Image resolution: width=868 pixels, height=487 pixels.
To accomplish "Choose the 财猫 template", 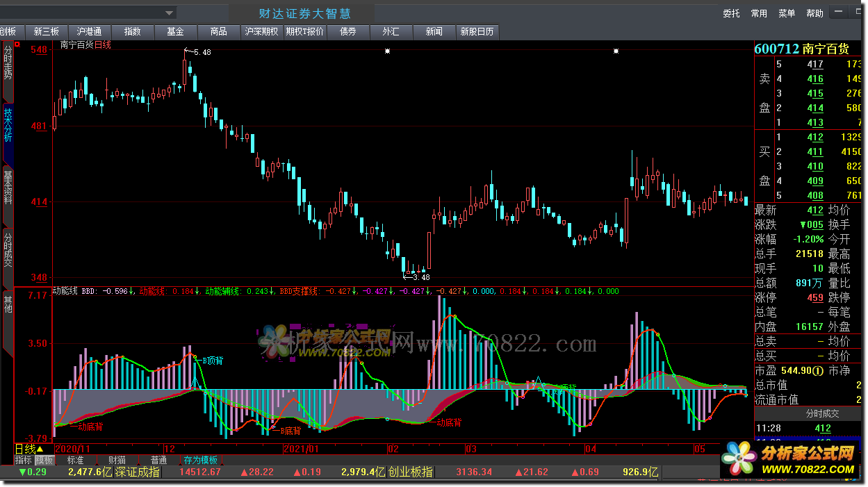I will (117, 460).
